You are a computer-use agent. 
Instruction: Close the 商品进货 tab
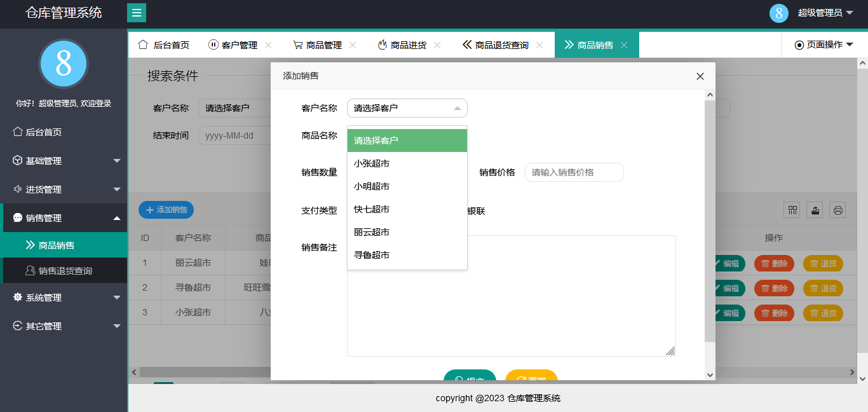pos(437,45)
